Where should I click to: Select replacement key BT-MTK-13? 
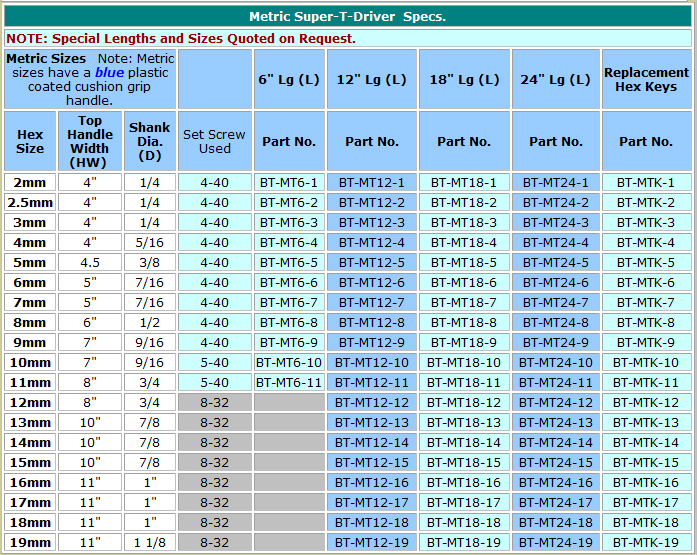click(646, 422)
